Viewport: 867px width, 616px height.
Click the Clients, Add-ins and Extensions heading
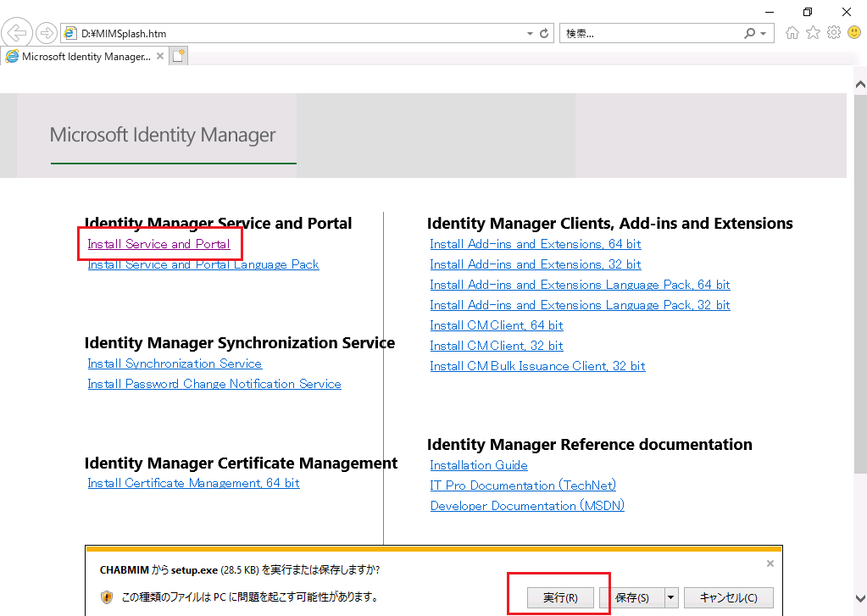(x=610, y=224)
